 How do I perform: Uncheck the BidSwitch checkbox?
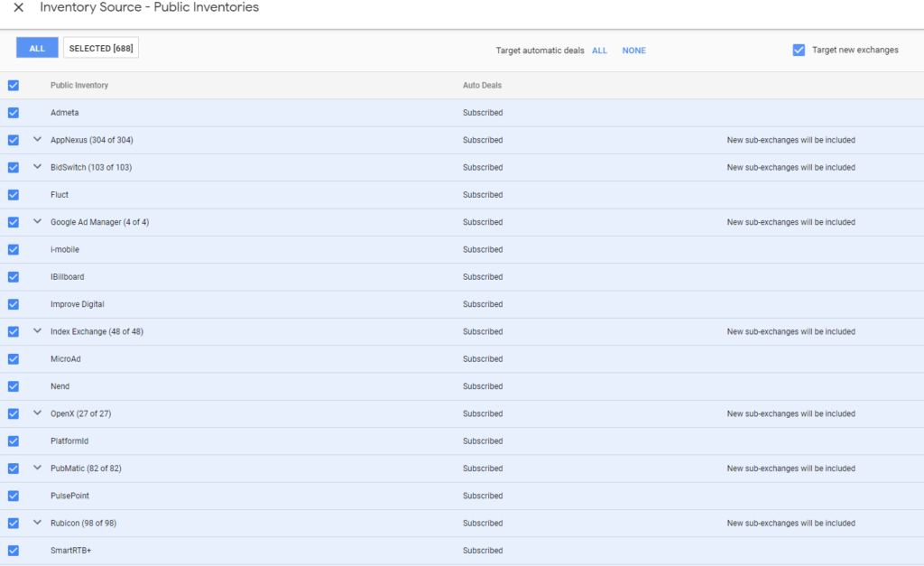[x=14, y=167]
